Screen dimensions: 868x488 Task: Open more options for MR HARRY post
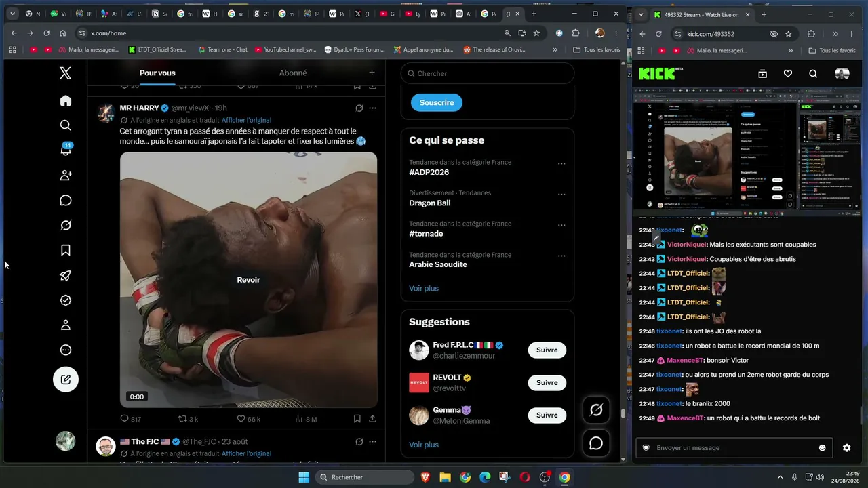tap(372, 108)
